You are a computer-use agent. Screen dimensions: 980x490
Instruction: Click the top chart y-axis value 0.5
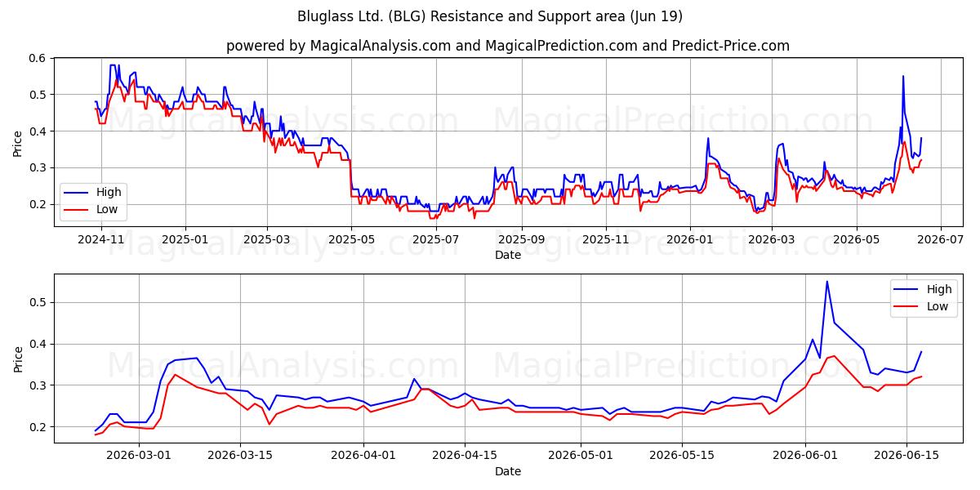point(38,95)
